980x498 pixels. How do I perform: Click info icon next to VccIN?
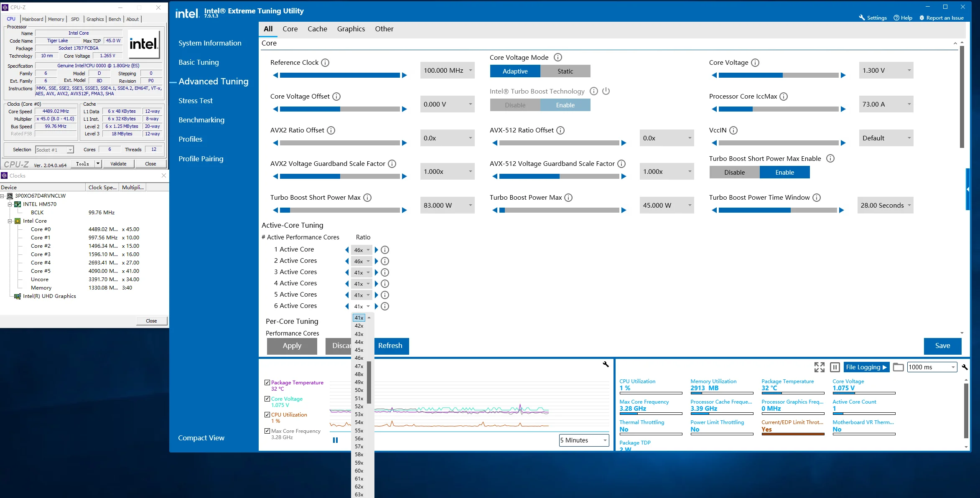click(733, 130)
